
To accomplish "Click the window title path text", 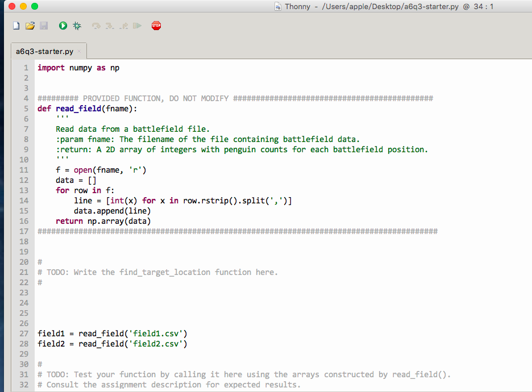I will (390, 6).
